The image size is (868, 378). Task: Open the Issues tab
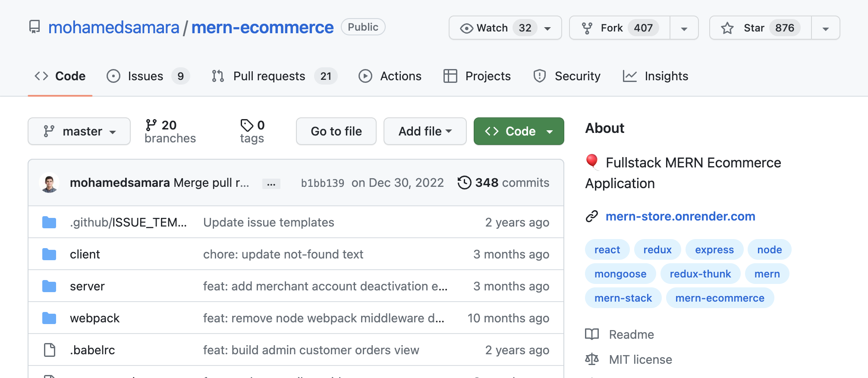(148, 76)
